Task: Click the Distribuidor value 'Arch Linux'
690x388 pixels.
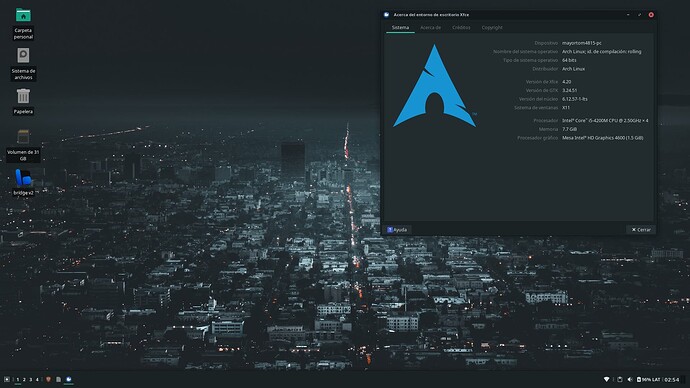Action: 573,69
